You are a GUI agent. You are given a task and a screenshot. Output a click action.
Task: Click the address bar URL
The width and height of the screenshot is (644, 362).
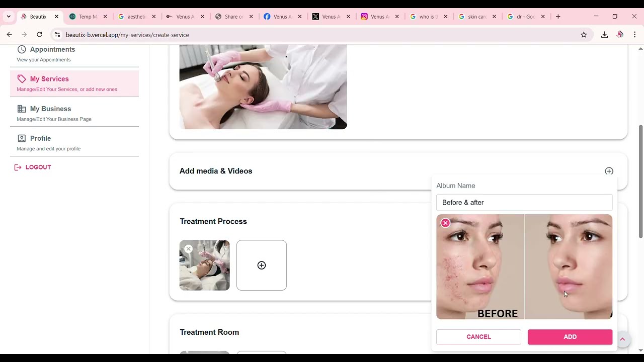pyautogui.click(x=127, y=35)
